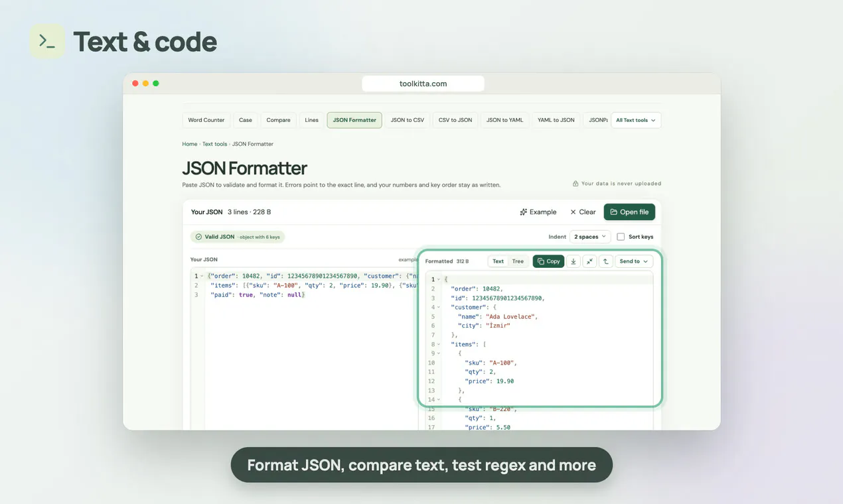
Task: Fold the root object on formatted line 1
Action: tap(439, 280)
